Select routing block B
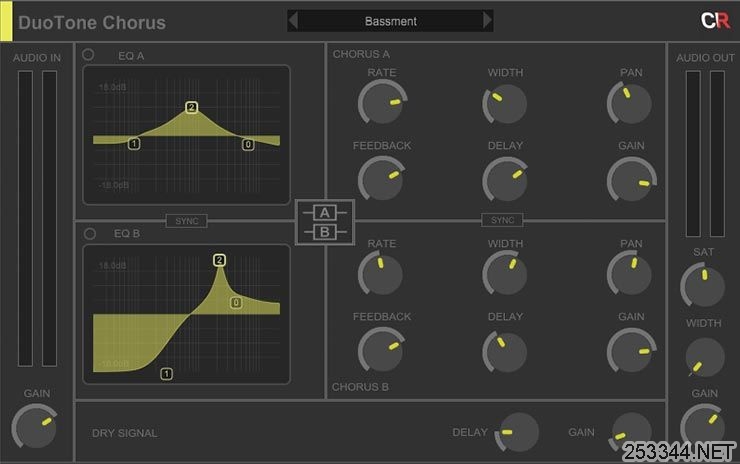 [x=325, y=232]
